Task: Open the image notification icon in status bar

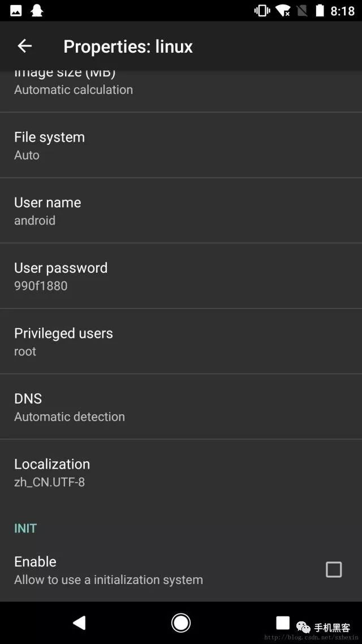Action: [x=16, y=11]
